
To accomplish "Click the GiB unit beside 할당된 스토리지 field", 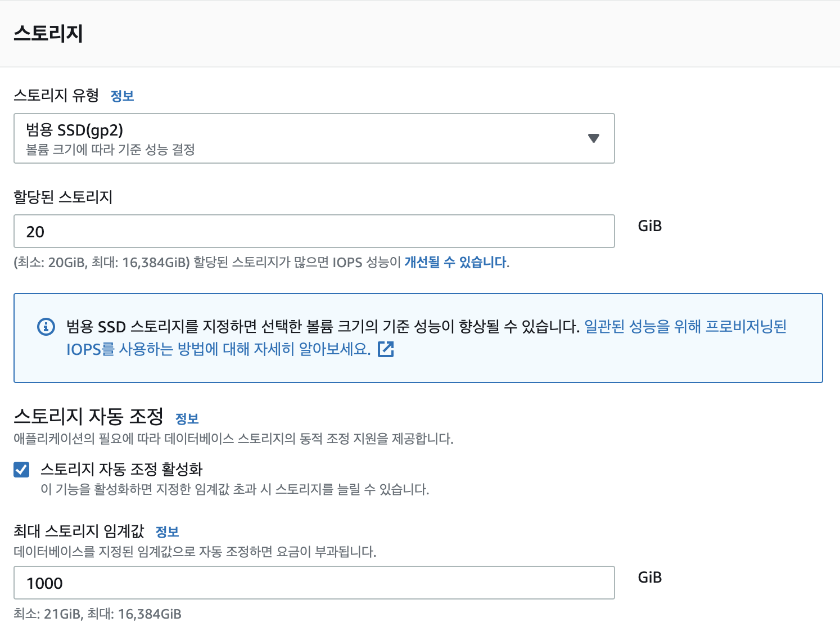I will [x=649, y=226].
